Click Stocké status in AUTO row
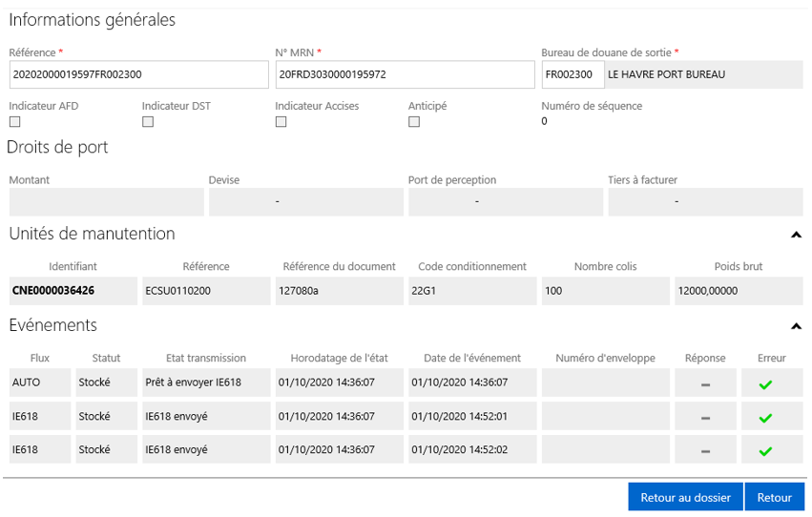The width and height of the screenshot is (812, 517). 94,383
